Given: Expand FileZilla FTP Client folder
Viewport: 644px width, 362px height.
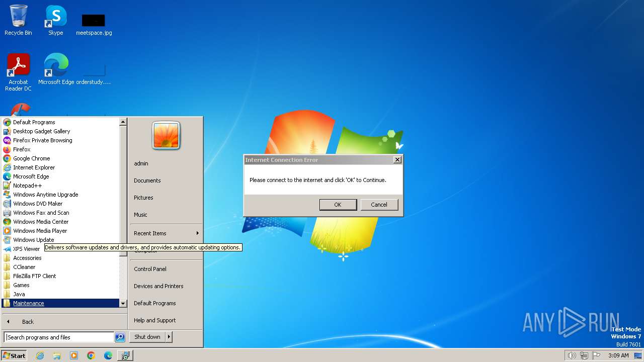Looking at the screenshot, I should pos(60,276).
